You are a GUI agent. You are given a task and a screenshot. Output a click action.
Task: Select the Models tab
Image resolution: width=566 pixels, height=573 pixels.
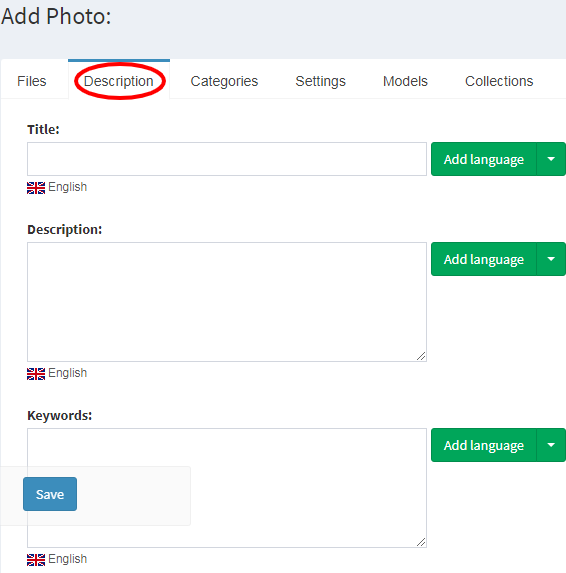405,81
